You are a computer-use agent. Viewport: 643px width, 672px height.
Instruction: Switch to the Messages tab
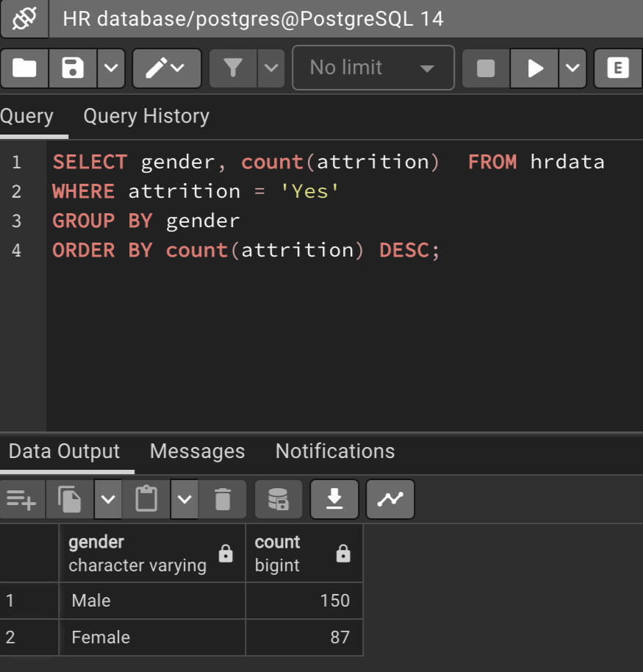pyautogui.click(x=197, y=451)
